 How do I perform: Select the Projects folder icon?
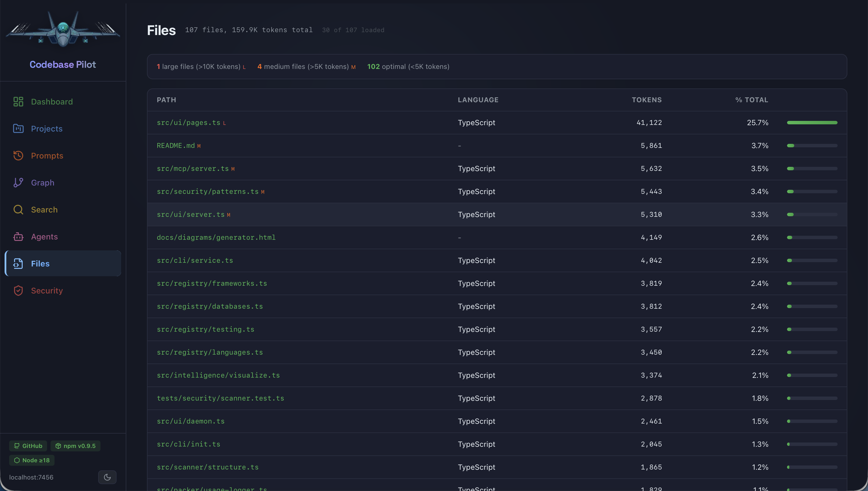click(18, 128)
